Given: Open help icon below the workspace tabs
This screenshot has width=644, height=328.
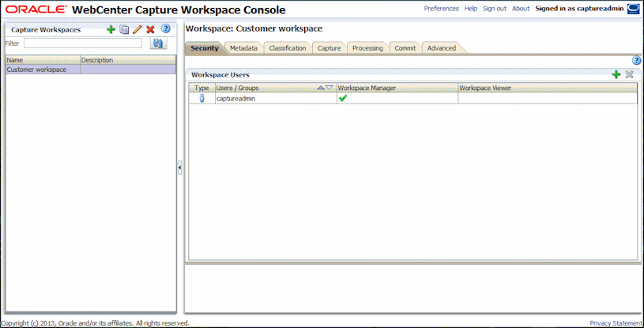Looking at the screenshot, I should [x=637, y=61].
